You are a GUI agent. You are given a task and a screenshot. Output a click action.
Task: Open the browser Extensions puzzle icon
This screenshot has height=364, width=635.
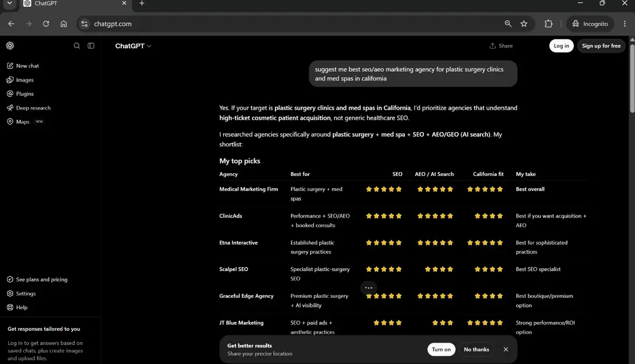pos(548,24)
